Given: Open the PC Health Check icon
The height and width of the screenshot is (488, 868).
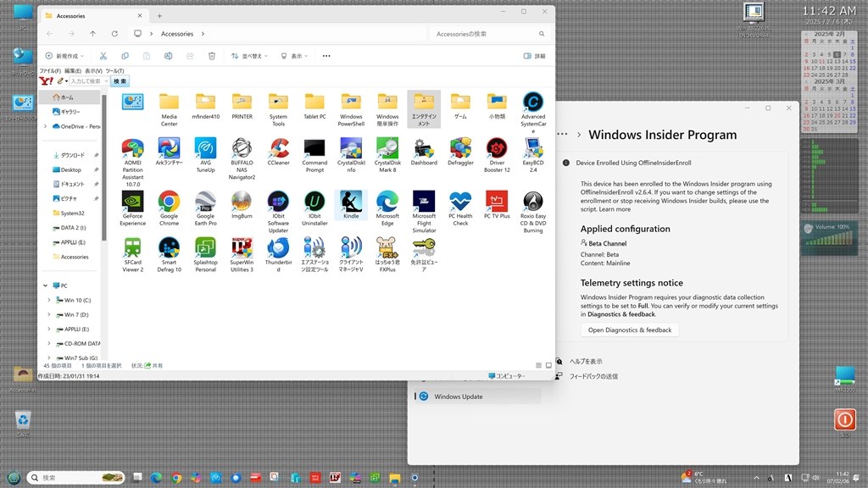Looking at the screenshot, I should [x=460, y=208].
